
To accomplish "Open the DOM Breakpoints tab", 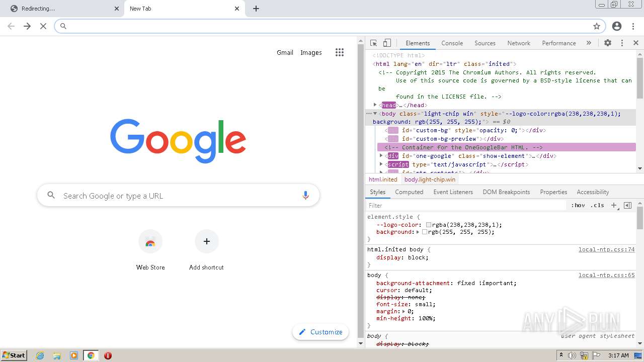I will point(506,192).
